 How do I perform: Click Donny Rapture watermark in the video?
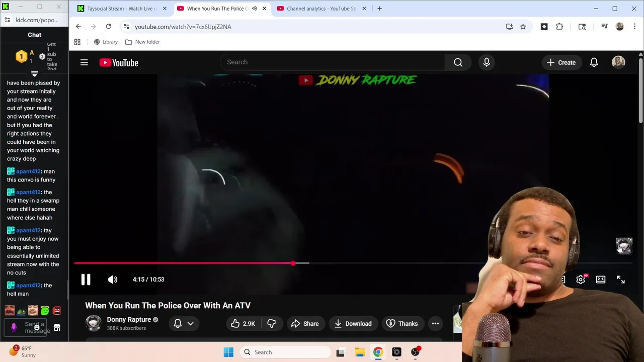pyautogui.click(x=358, y=80)
